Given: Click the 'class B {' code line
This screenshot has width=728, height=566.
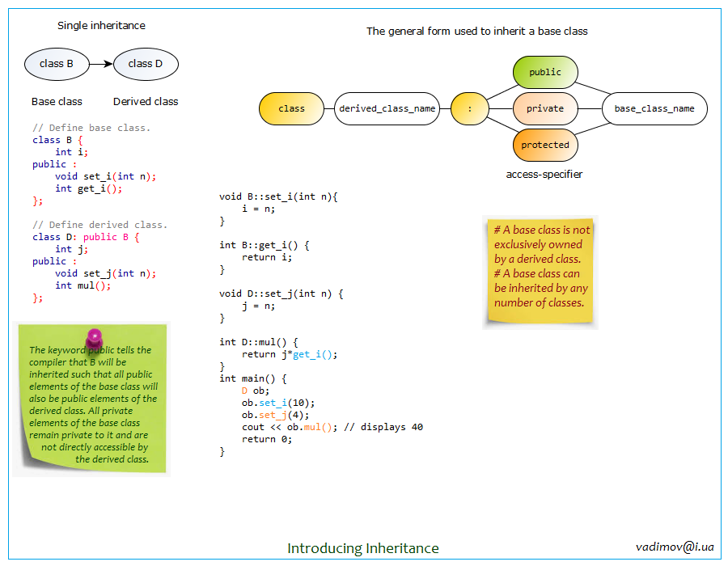Looking at the screenshot, I should pos(57,140).
